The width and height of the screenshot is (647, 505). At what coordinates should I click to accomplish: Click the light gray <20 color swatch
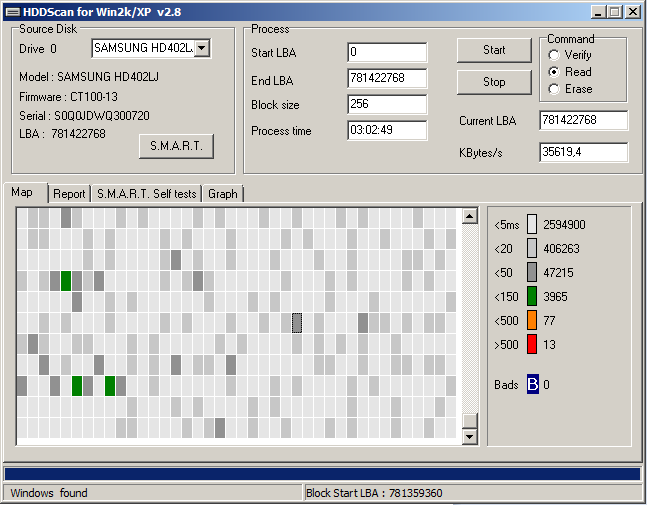(x=532, y=248)
